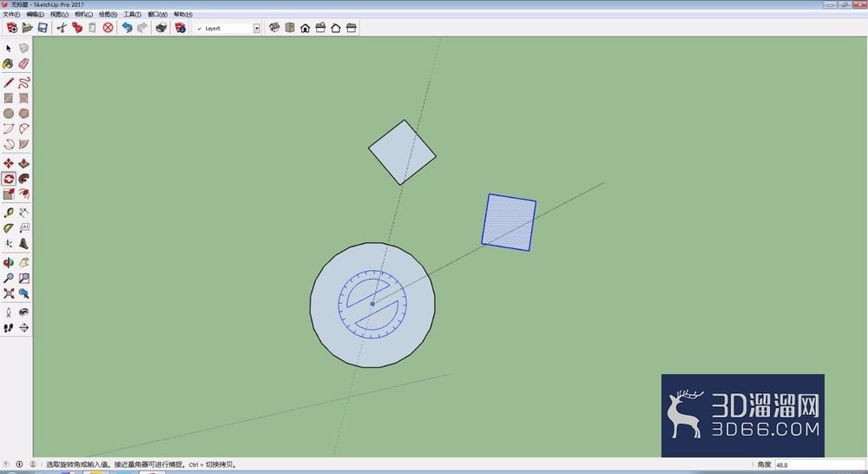Choose the Rectangle tool
868x474 pixels.
9,98
